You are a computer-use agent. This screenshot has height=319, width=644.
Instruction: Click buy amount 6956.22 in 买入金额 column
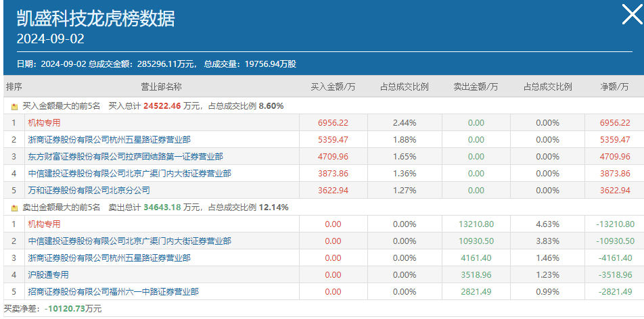333,123
